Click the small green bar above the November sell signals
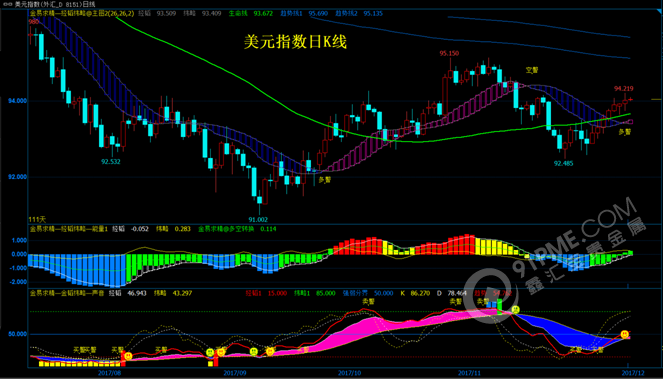This screenshot has height=380, width=664. 499,306
